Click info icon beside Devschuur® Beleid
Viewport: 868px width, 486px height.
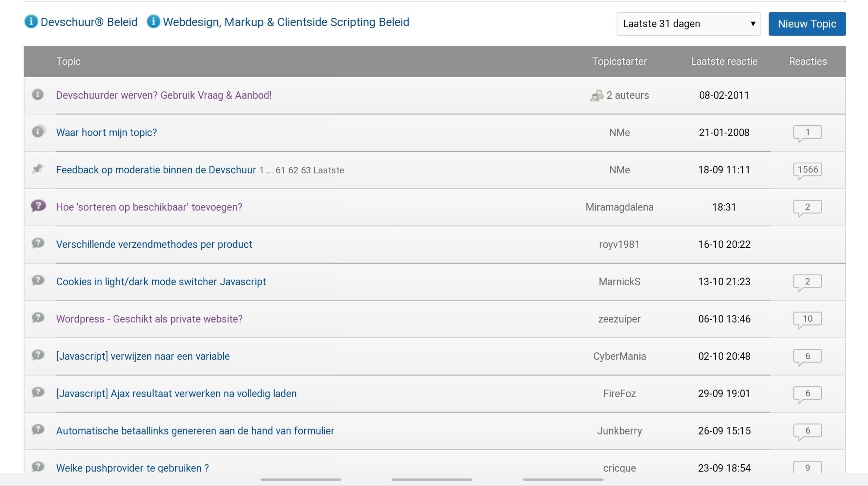(x=31, y=22)
